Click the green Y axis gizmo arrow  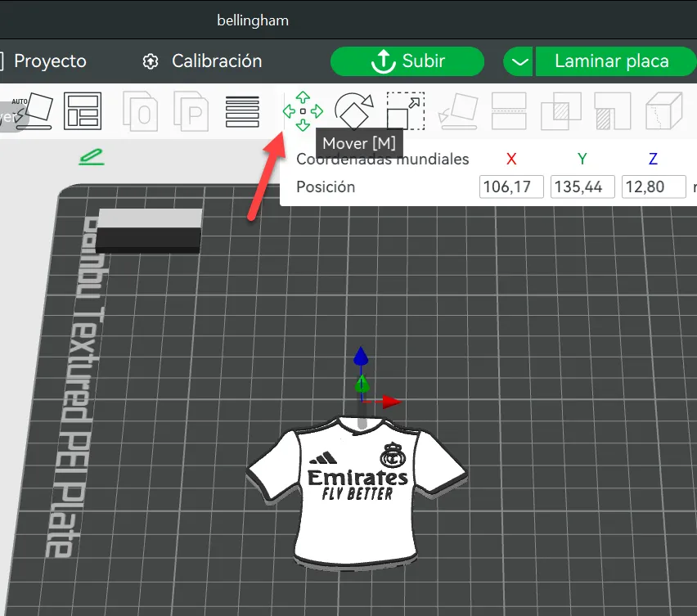(362, 384)
